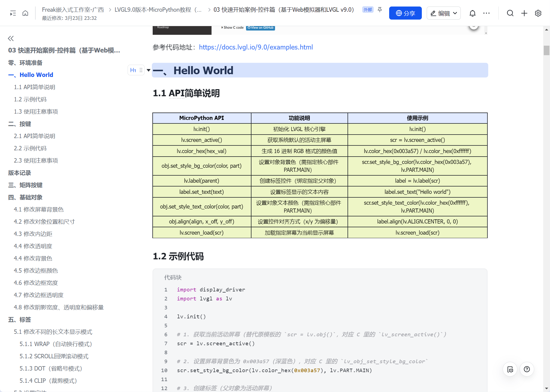550x392 pixels.
Task: Open the help question mark button
Action: point(527,369)
